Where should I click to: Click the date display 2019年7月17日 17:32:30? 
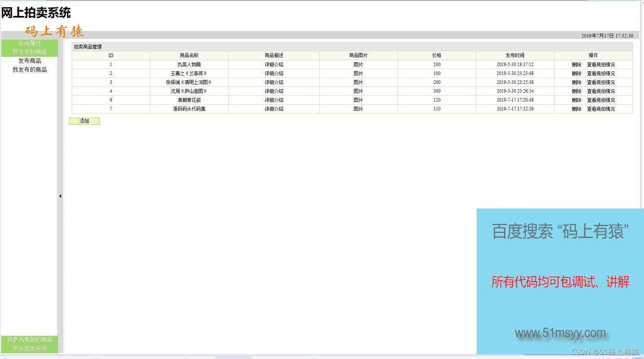point(607,36)
